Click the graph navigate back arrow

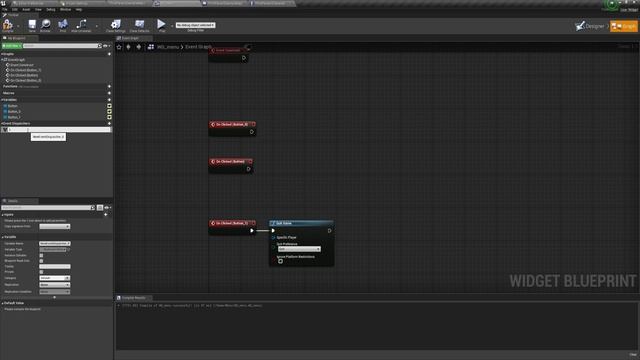pos(129,47)
